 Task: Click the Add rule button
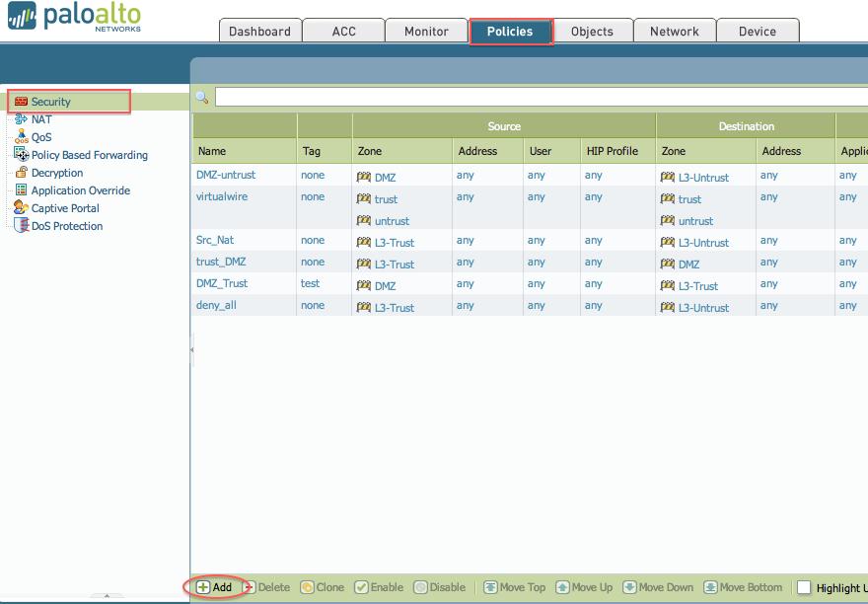pos(215,587)
